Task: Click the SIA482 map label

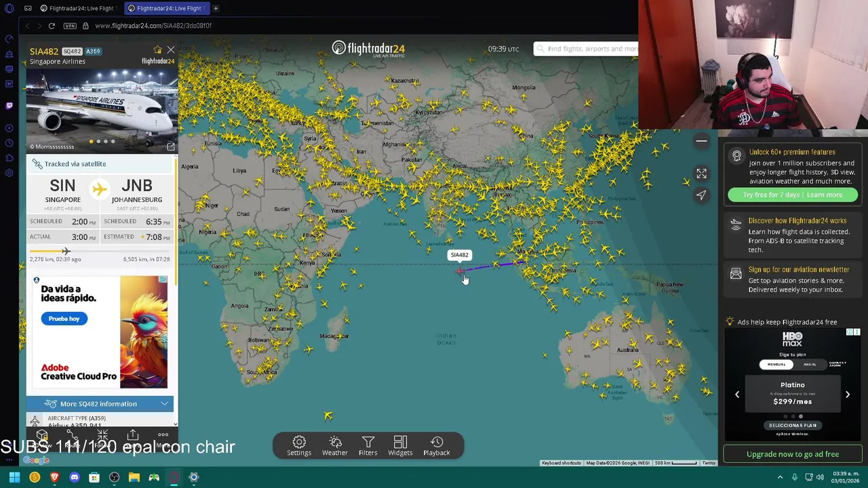Action: (459, 255)
